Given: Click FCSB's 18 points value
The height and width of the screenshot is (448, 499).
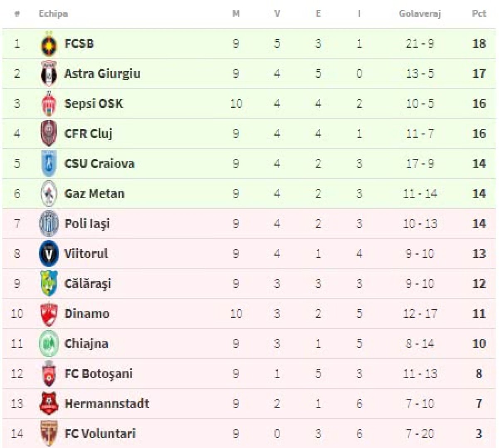Looking at the screenshot, I should [x=479, y=44].
